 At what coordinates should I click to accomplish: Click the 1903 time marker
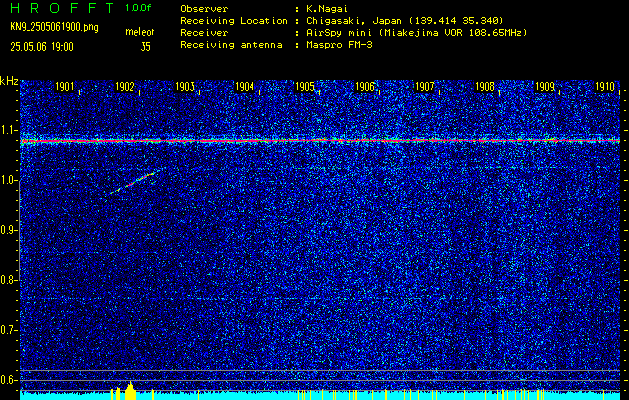pos(185,87)
